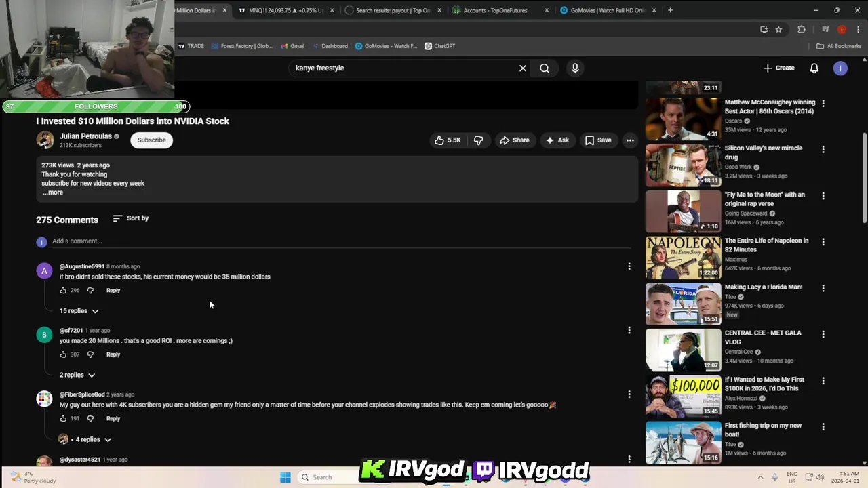Expand 15 replies thread
The height and width of the screenshot is (488, 868).
79,311
